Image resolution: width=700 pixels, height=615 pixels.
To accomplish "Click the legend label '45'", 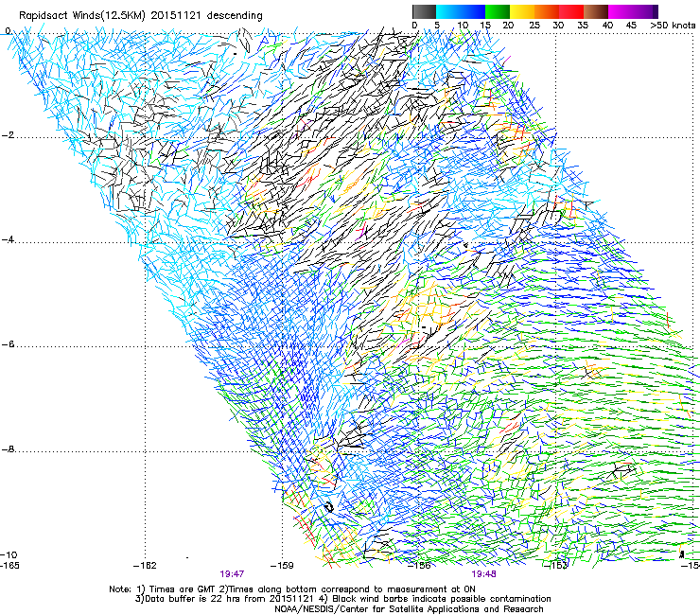I will [x=631, y=26].
